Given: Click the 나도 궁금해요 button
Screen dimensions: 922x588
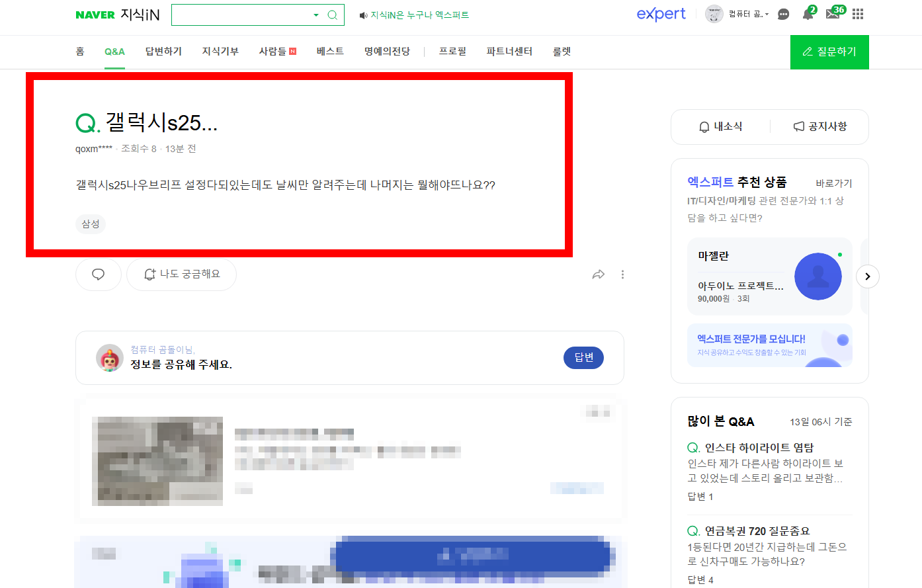Looking at the screenshot, I should pyautogui.click(x=181, y=274).
